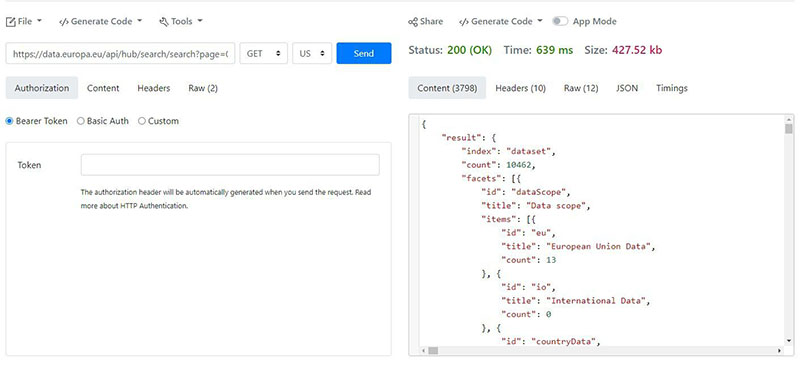Click the status value 200 (OK)
This screenshot has width=800, height=368.
(469, 50)
